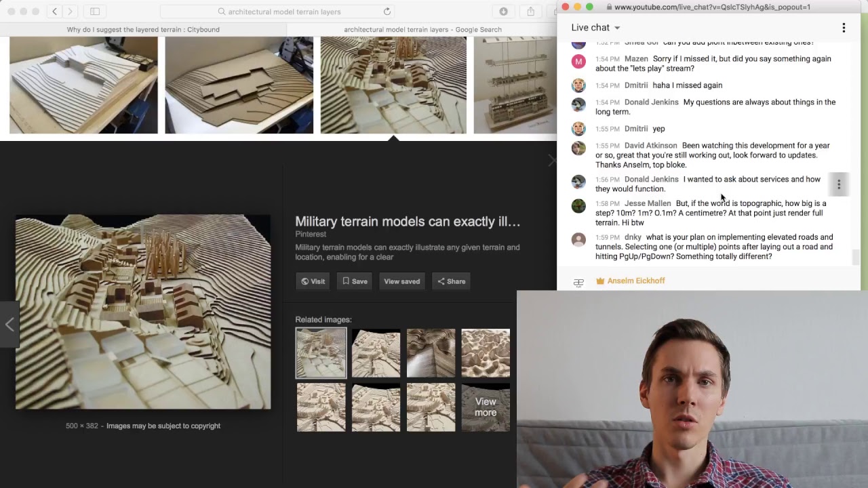The height and width of the screenshot is (488, 868).
Task: Expand the Live chat dropdown
Action: point(596,28)
